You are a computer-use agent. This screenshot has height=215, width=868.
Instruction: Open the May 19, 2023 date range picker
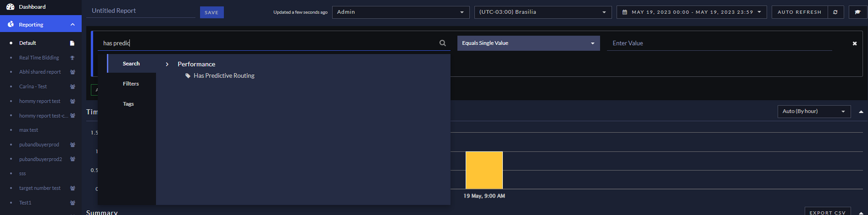pos(692,12)
